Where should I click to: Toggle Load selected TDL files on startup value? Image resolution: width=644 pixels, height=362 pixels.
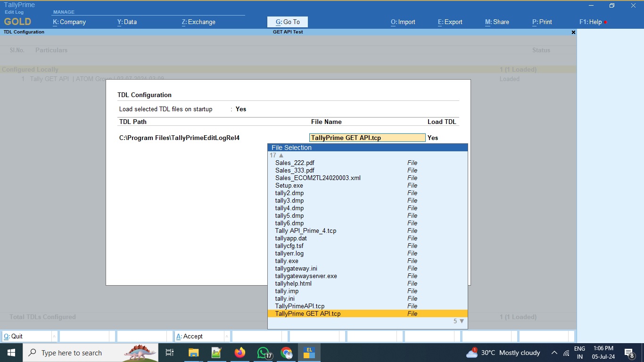pos(241,109)
